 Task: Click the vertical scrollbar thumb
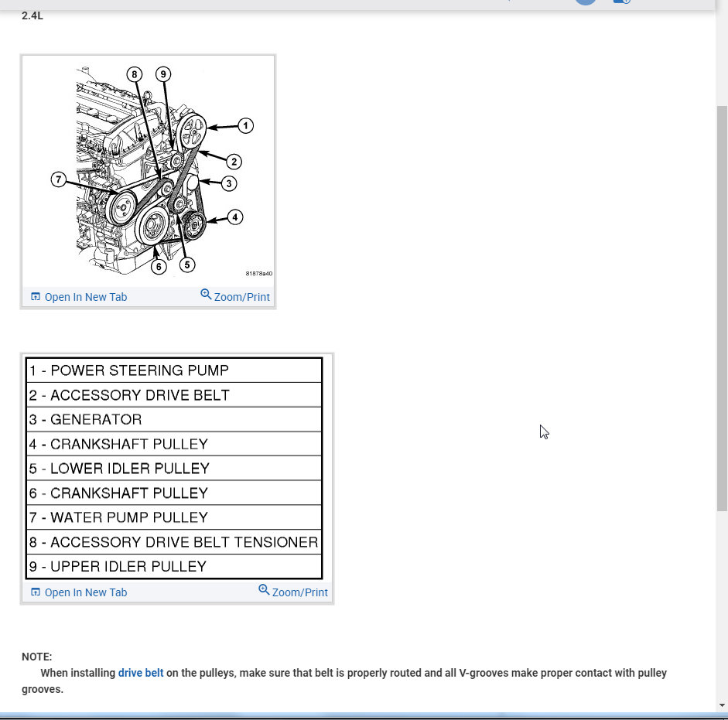(x=722, y=309)
